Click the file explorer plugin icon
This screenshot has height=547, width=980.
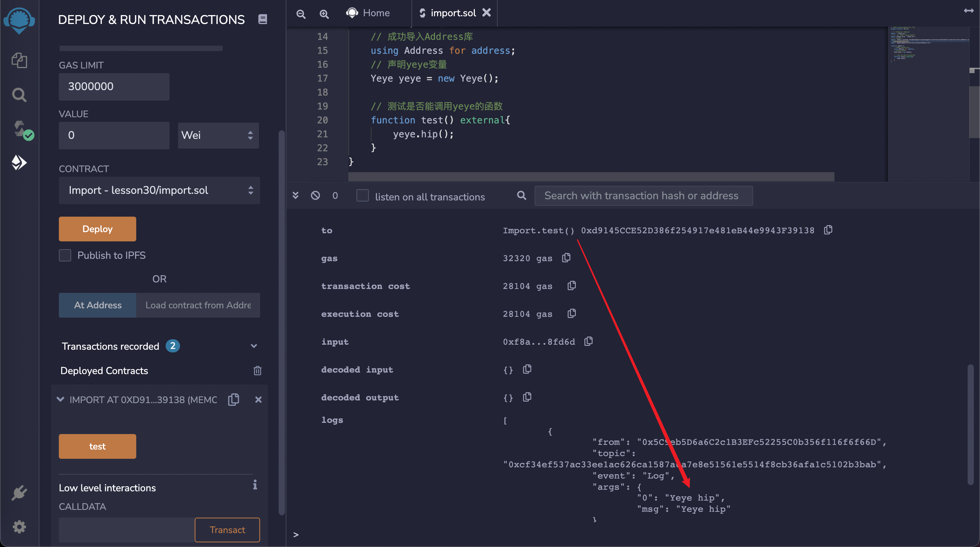point(19,60)
